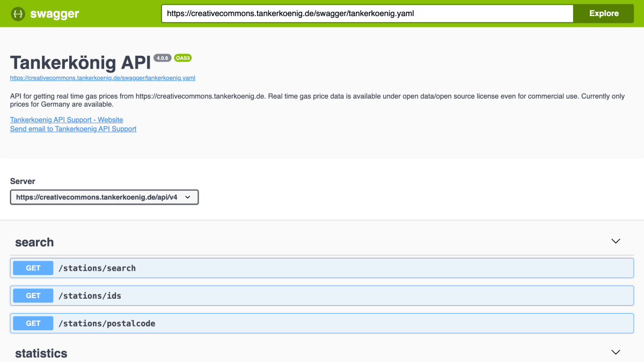The height and width of the screenshot is (362, 644).
Task: Focus the spec URL input field
Action: point(368,13)
